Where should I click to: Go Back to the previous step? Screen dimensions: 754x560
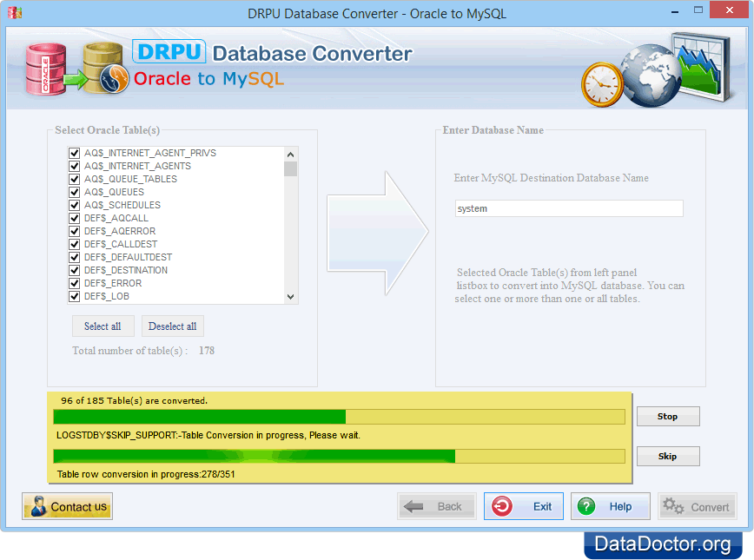(x=437, y=506)
